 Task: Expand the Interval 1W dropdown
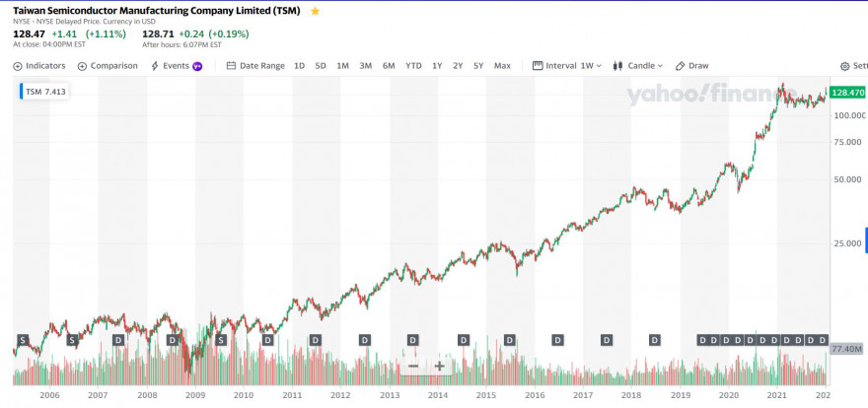pyautogui.click(x=567, y=66)
